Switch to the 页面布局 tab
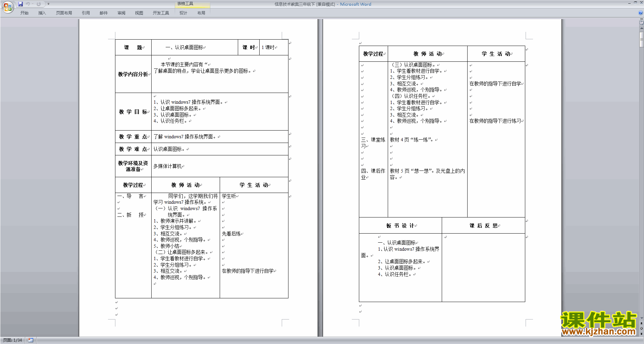Screen dimensions: 644x344 [64, 13]
